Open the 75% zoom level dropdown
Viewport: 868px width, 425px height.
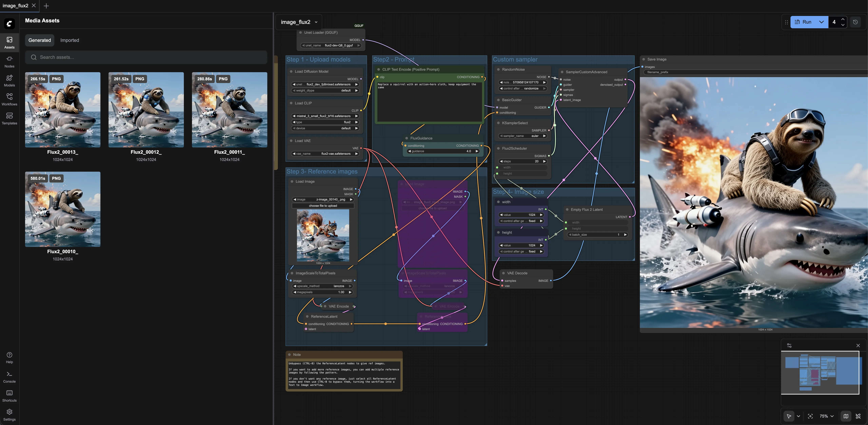pyautogui.click(x=827, y=416)
